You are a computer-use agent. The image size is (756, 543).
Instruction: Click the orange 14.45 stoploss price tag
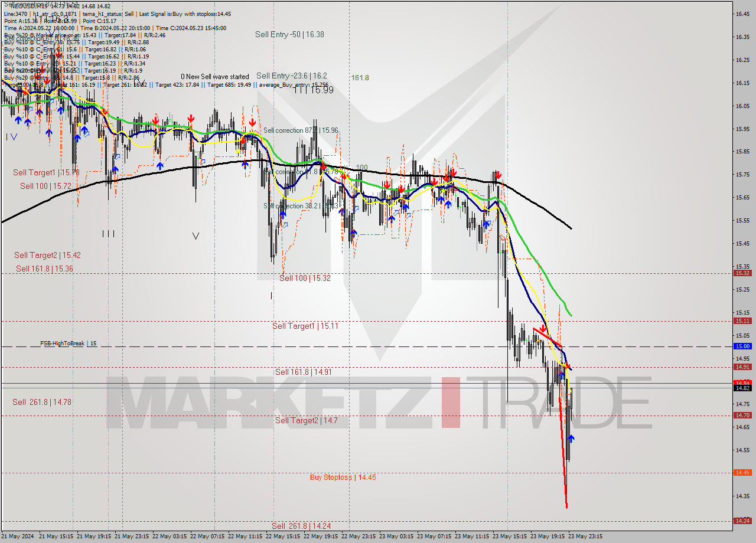tap(742, 472)
